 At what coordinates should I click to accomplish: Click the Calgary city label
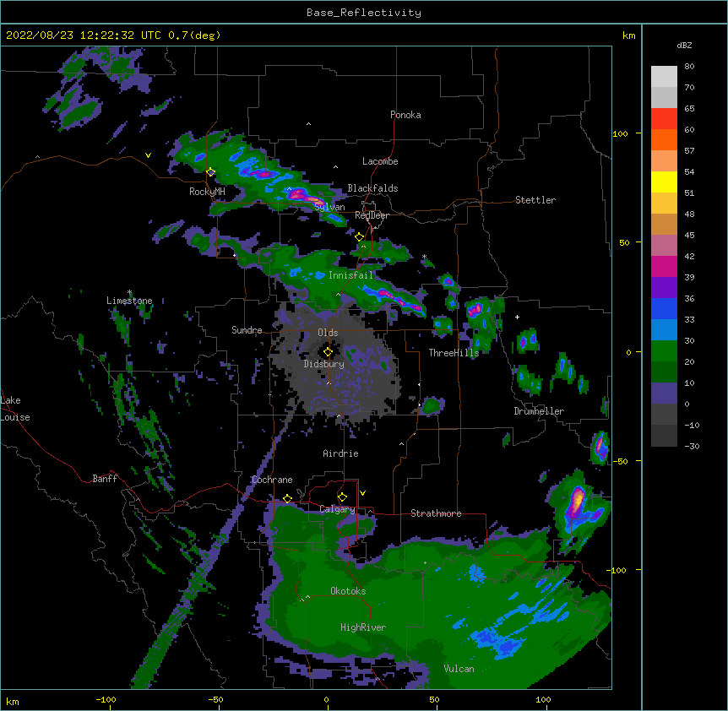click(x=337, y=509)
